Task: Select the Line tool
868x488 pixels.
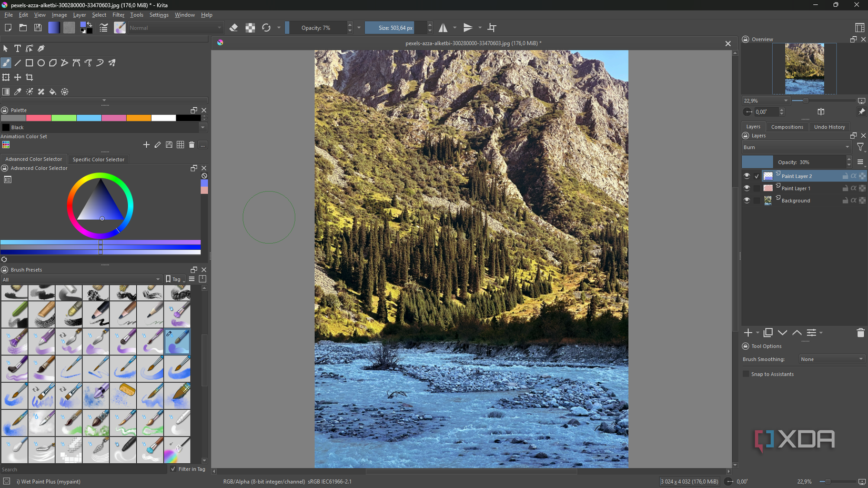Action: [17, 63]
